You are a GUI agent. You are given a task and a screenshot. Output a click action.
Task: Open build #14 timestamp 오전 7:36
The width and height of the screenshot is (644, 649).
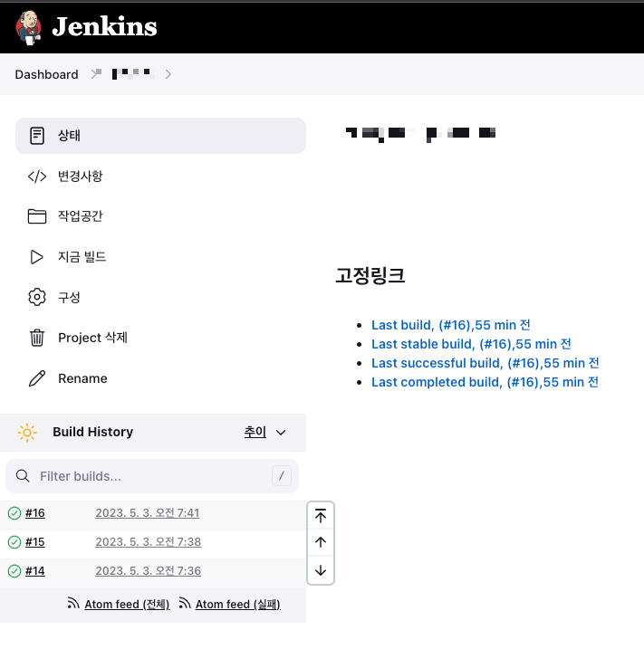tap(149, 571)
